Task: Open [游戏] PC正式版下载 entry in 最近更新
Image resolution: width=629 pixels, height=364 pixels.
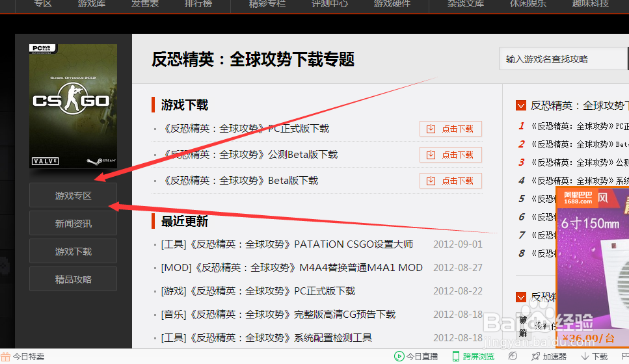Action: [258, 291]
